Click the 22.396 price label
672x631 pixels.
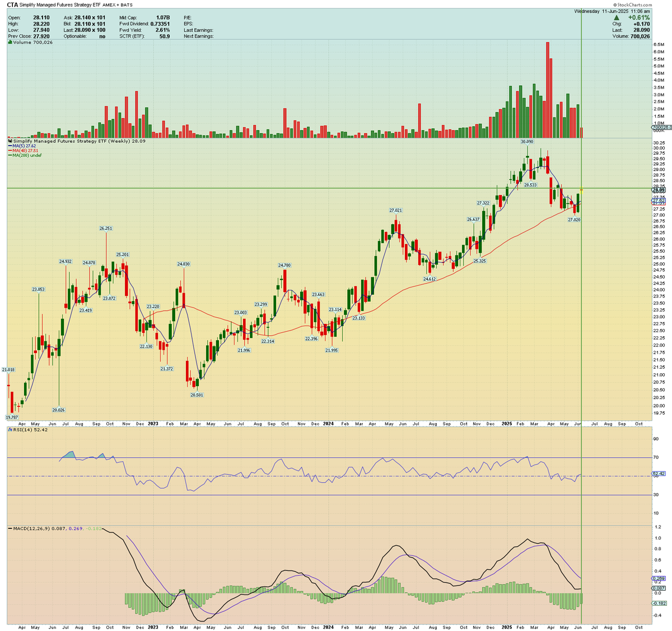point(311,338)
